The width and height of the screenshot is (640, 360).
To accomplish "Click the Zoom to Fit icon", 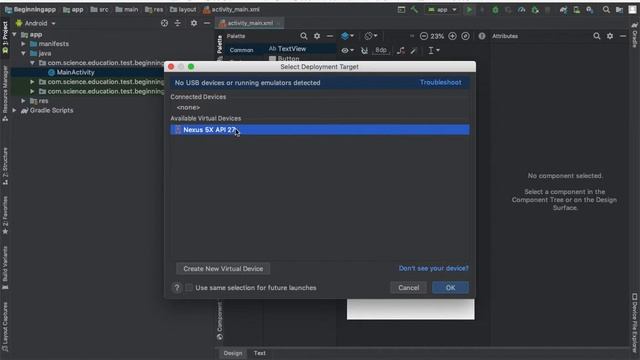I will pyautogui.click(x=465, y=36).
